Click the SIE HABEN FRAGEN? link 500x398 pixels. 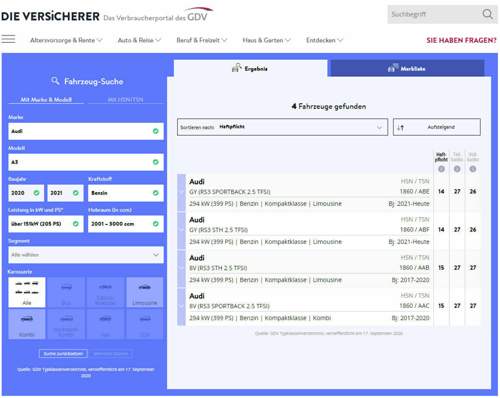(x=461, y=40)
